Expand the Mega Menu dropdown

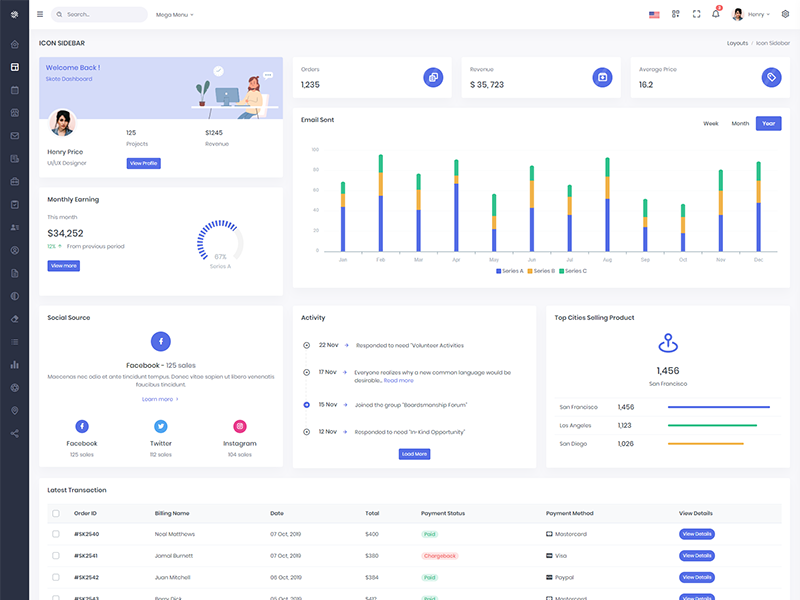click(x=175, y=15)
